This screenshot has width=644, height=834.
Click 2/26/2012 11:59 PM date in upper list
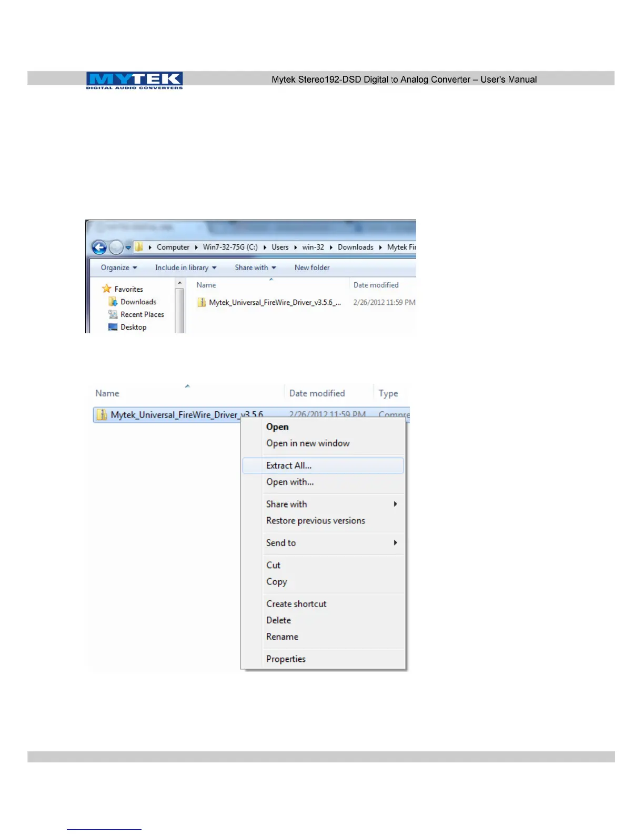[x=385, y=302]
